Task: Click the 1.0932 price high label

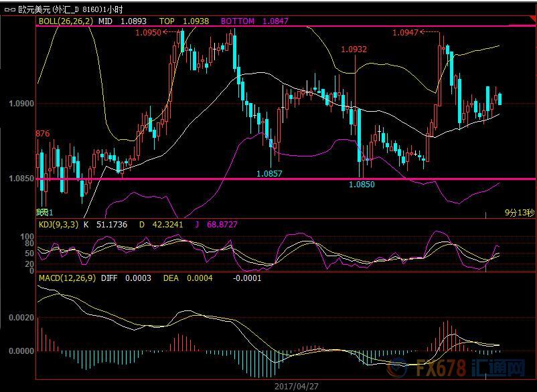Action: point(354,50)
